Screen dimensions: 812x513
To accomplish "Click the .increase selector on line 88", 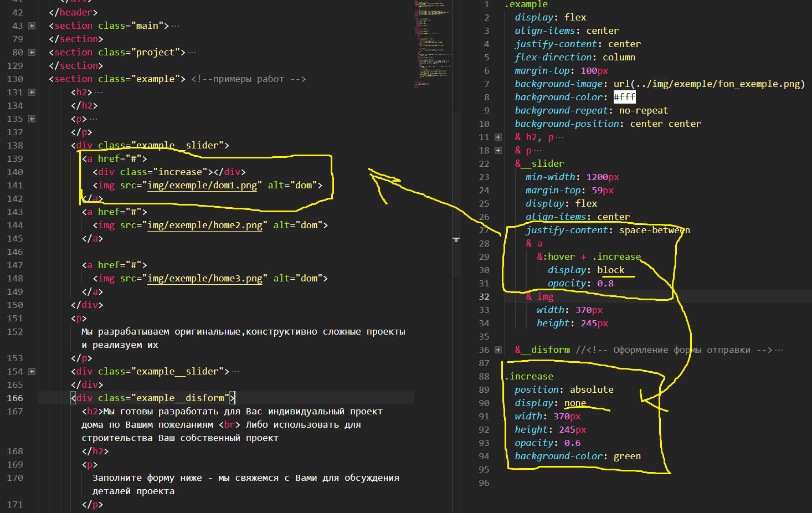I will (x=529, y=377).
